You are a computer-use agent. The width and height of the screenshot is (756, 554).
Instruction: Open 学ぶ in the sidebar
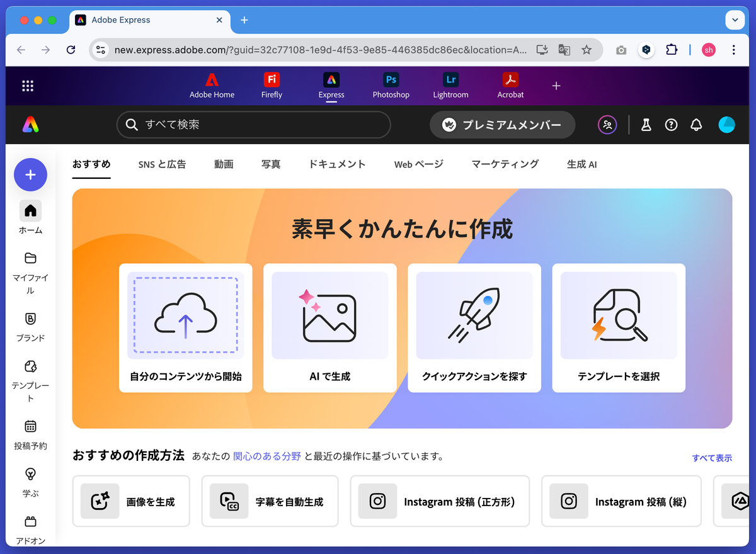30,482
